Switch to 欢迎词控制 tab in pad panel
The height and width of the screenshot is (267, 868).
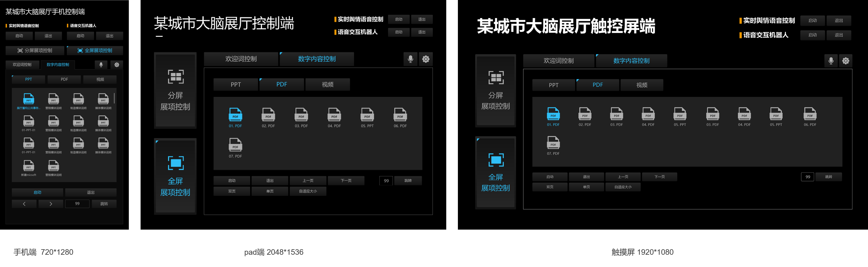241,59
